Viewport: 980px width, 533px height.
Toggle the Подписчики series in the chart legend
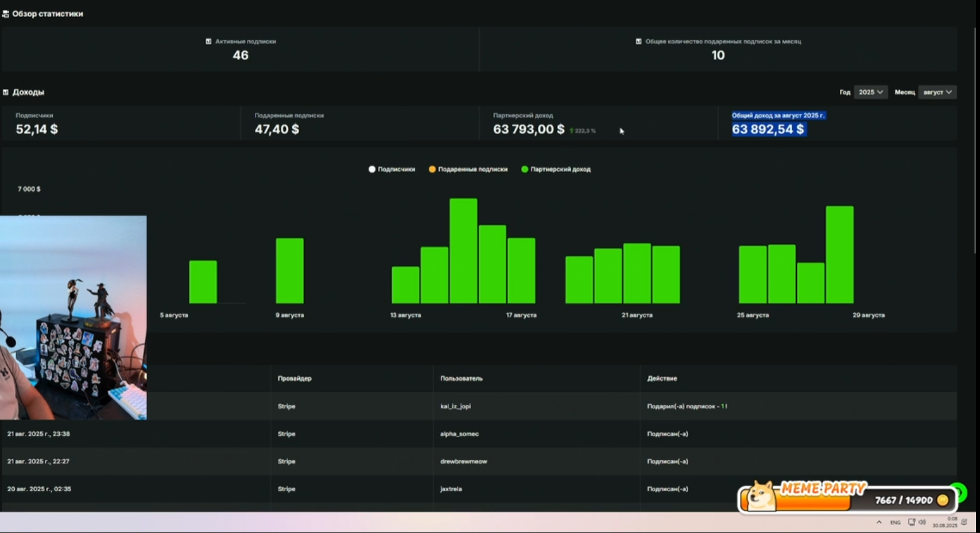coord(392,169)
